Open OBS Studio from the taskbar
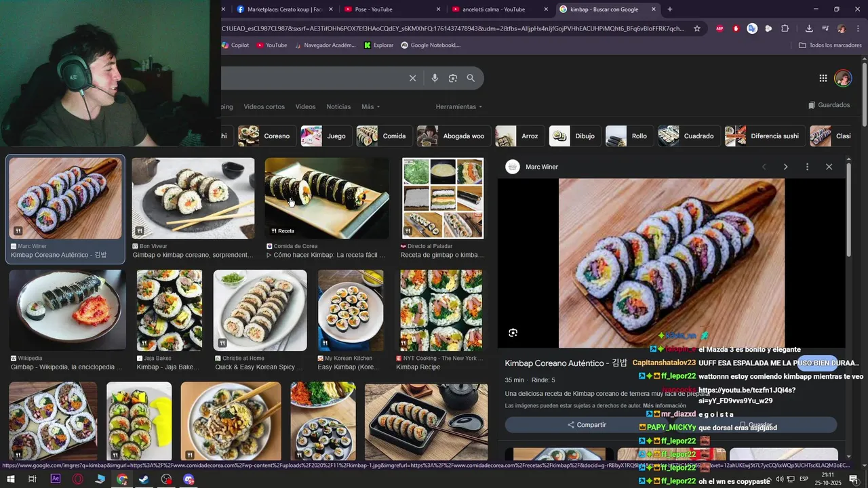 pos(167,479)
